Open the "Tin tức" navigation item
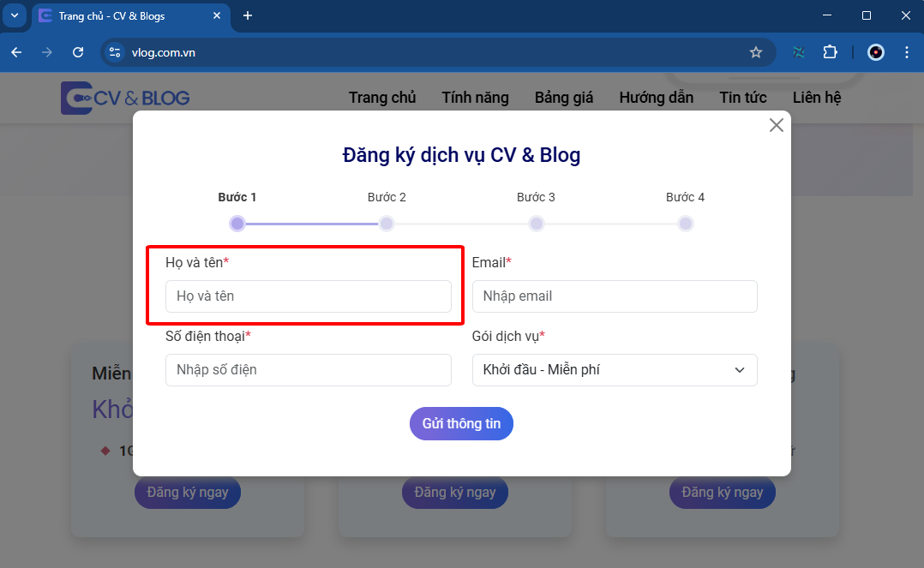The image size is (924, 568). coord(742,97)
